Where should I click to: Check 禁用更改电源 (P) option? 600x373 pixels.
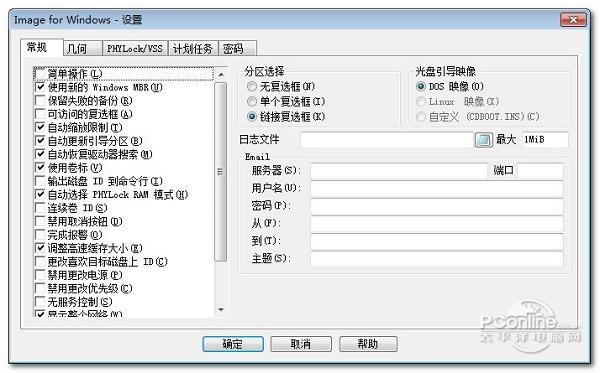(x=40, y=275)
